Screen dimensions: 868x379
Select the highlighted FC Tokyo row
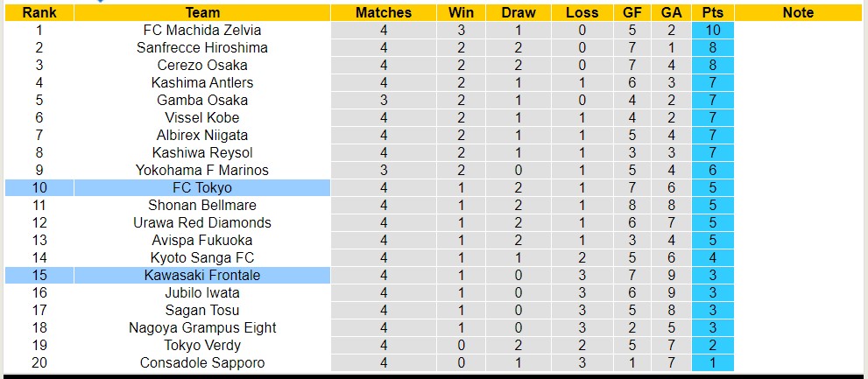click(202, 187)
